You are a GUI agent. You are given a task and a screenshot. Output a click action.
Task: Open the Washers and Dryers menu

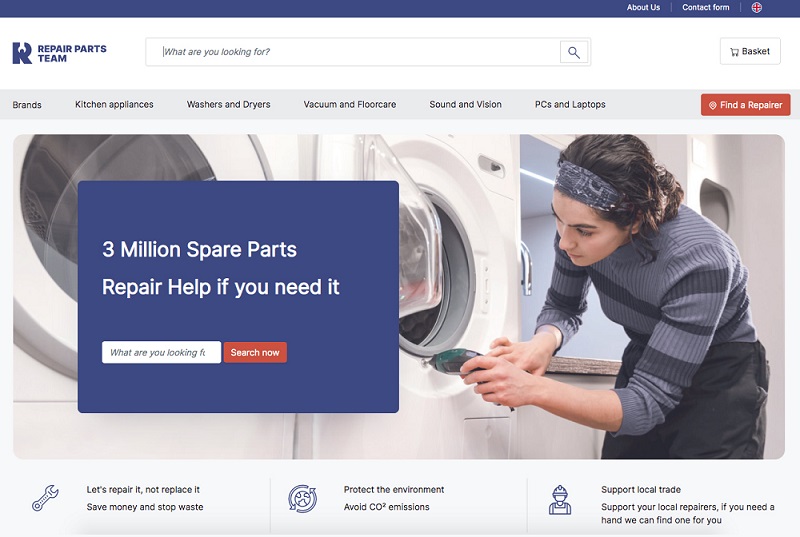click(229, 105)
